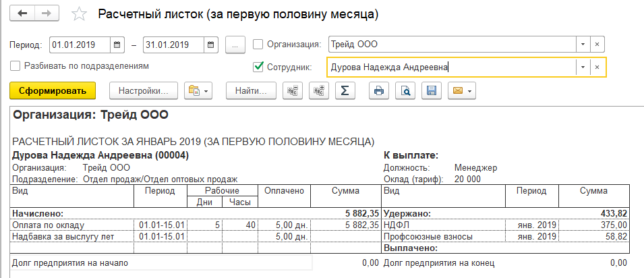Collapse all report groups

coord(292,90)
